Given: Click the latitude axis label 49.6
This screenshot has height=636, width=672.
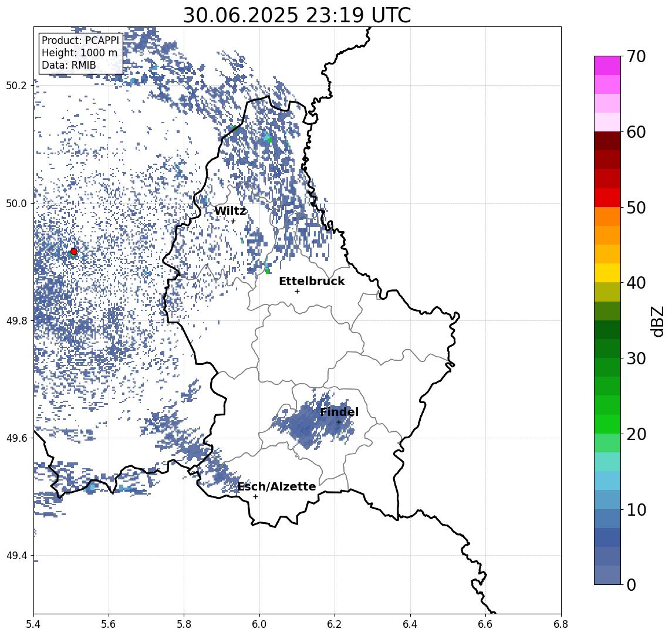Looking at the screenshot, I should tap(16, 438).
